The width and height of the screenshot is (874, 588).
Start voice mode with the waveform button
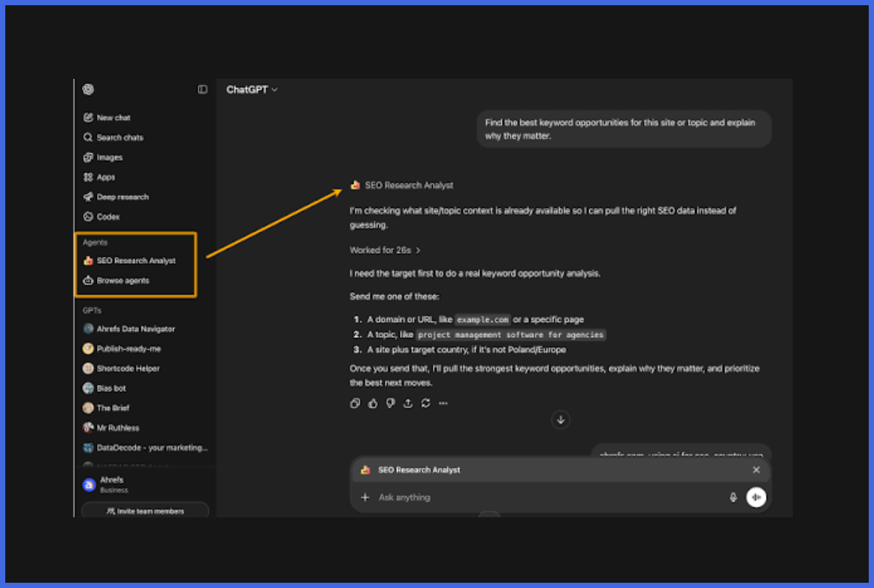pyautogui.click(x=756, y=497)
